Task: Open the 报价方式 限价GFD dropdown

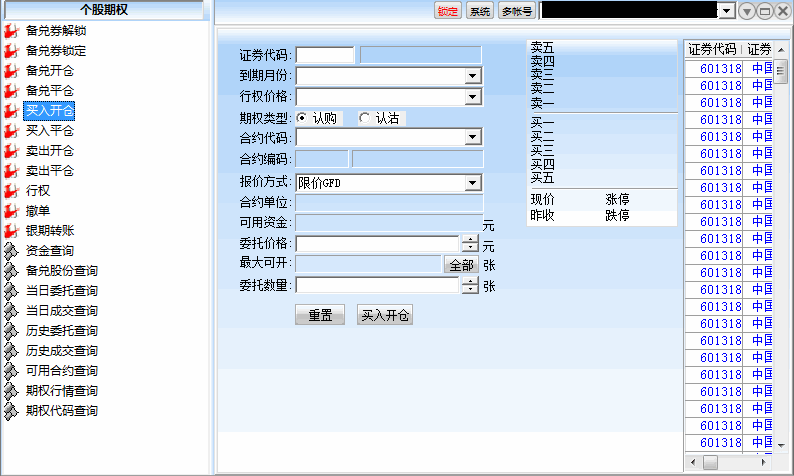Action: pyautogui.click(x=472, y=183)
